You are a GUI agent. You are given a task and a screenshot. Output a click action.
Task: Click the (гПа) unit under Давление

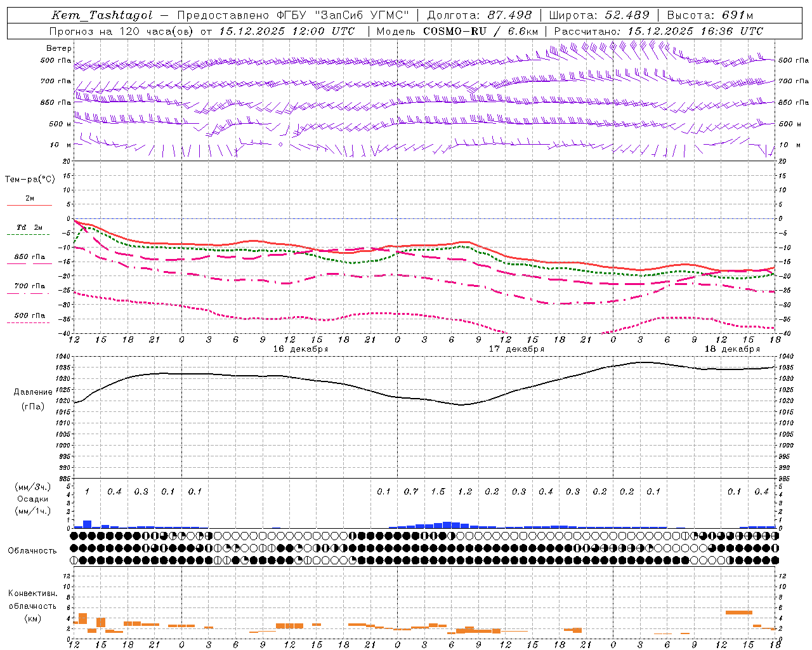33,406
